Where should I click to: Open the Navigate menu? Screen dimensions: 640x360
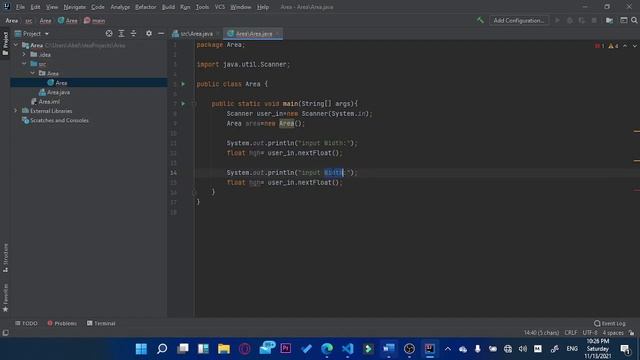click(x=75, y=7)
